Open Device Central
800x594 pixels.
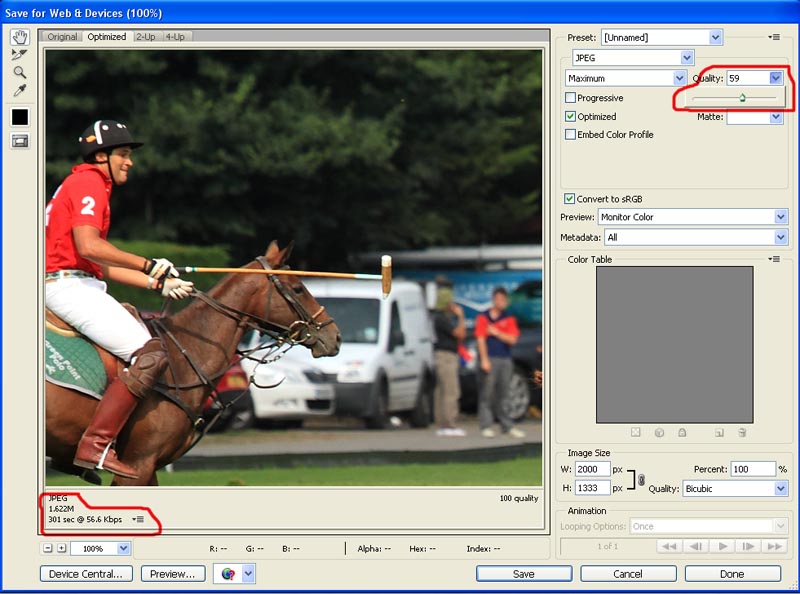pos(86,574)
